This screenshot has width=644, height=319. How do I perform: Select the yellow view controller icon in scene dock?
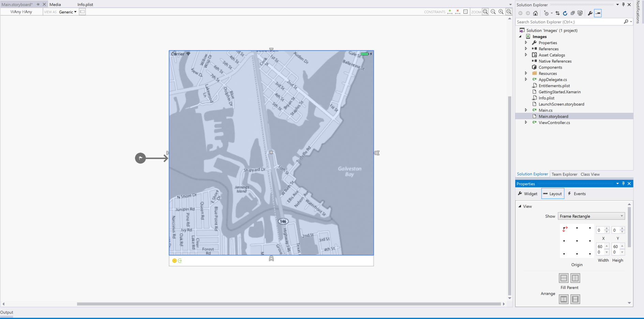coord(175,261)
